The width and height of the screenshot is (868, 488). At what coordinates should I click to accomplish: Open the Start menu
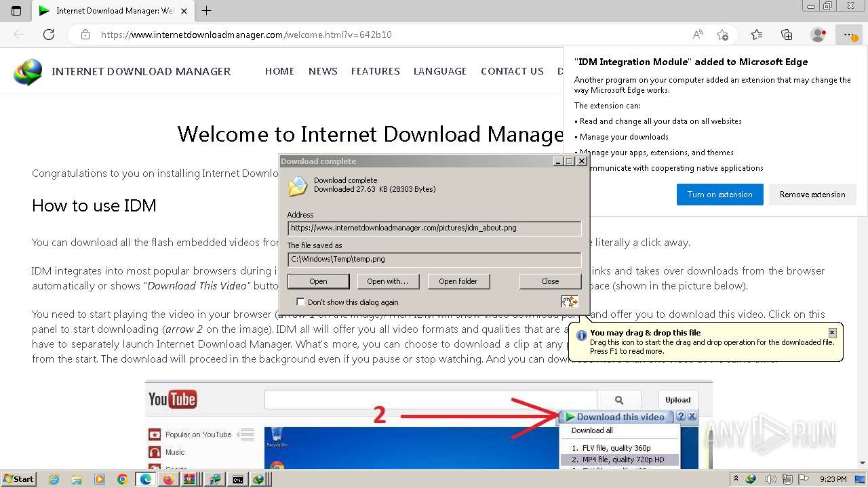tap(18, 479)
